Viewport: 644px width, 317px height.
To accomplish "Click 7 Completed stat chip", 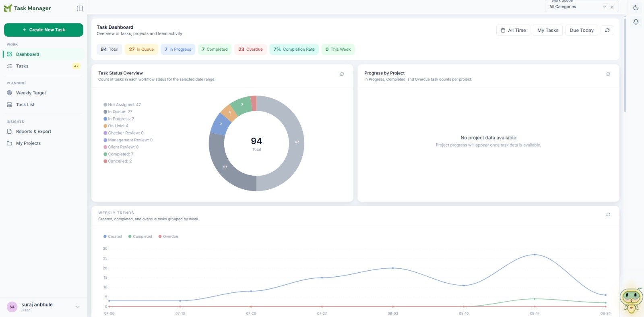I will click(215, 49).
